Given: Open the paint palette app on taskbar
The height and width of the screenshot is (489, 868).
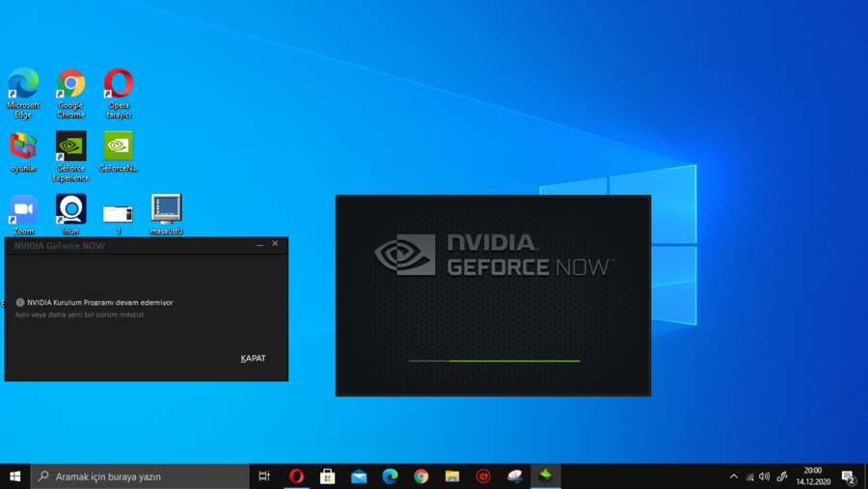Looking at the screenshot, I should tap(515, 476).
